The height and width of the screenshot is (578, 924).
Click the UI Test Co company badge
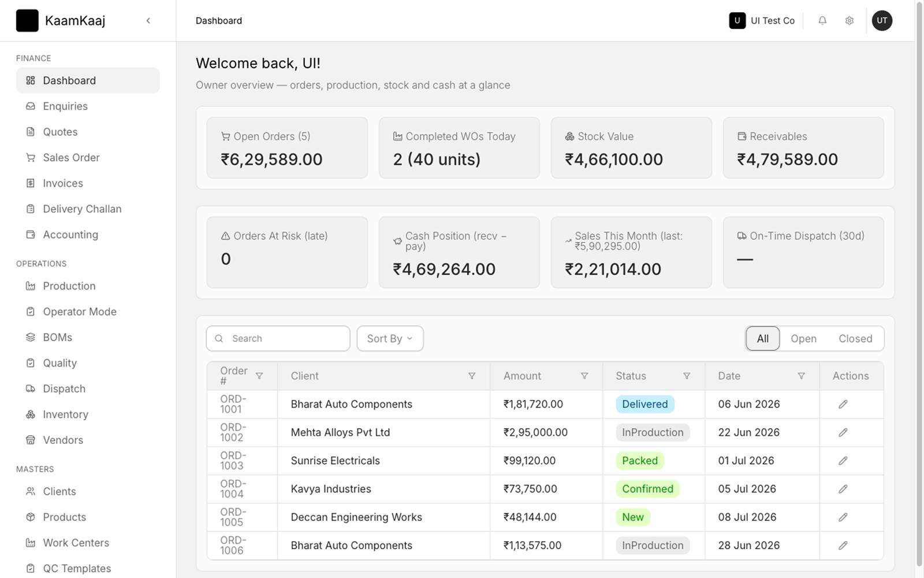coord(737,21)
